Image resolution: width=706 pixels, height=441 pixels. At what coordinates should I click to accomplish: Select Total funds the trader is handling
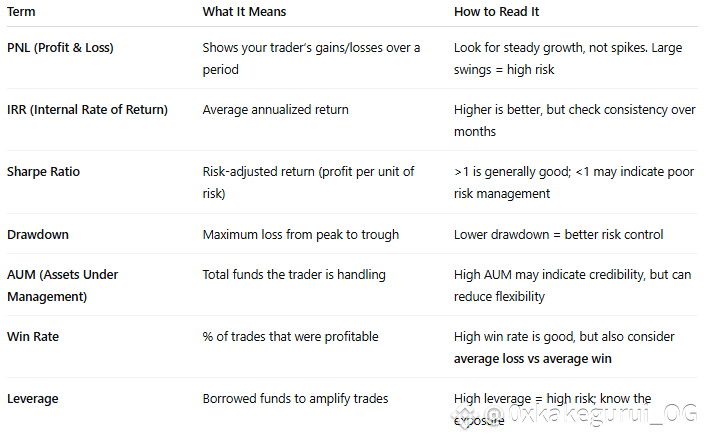[294, 275]
